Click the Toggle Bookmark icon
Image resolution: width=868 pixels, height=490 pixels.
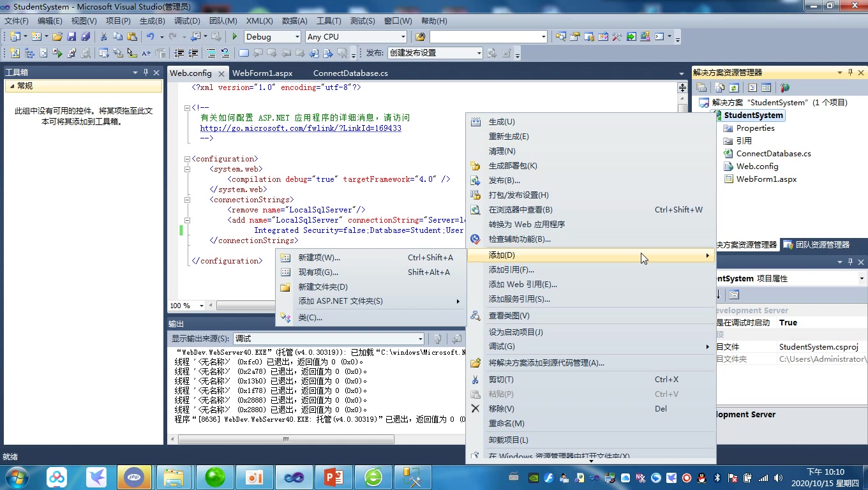pos(243,53)
